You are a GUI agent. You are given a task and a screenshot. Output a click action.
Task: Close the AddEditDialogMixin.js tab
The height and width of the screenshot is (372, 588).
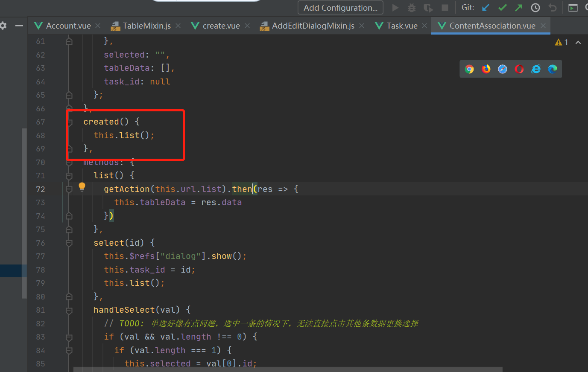362,26
